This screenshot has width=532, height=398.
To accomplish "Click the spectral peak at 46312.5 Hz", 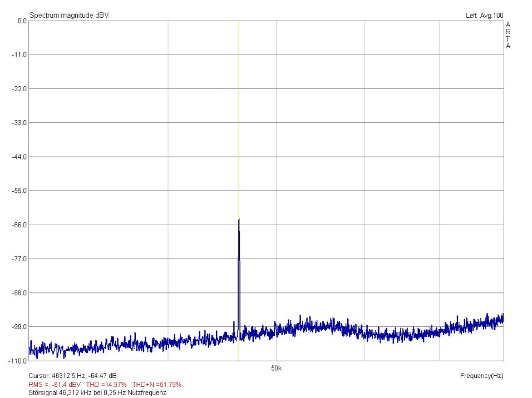I will click(x=239, y=220).
